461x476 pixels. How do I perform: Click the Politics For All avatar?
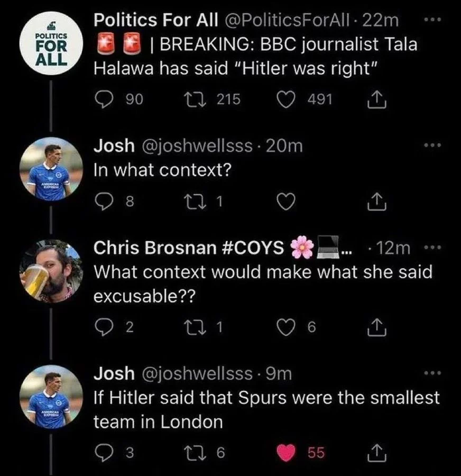(51, 48)
